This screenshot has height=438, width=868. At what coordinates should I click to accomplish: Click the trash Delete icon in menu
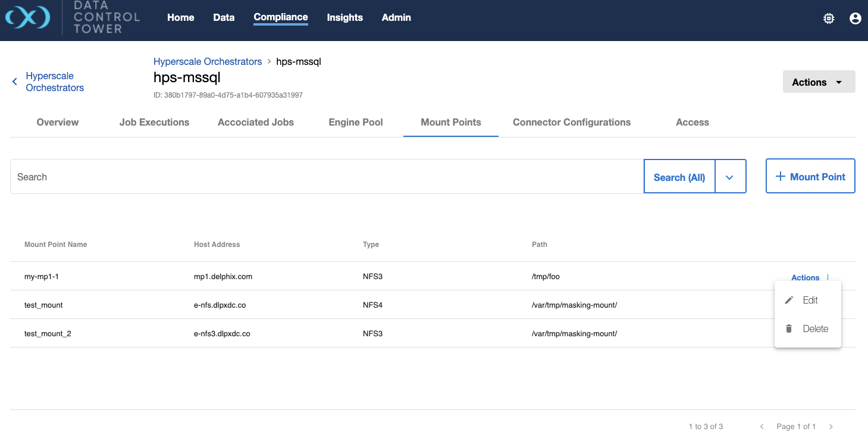tap(789, 328)
